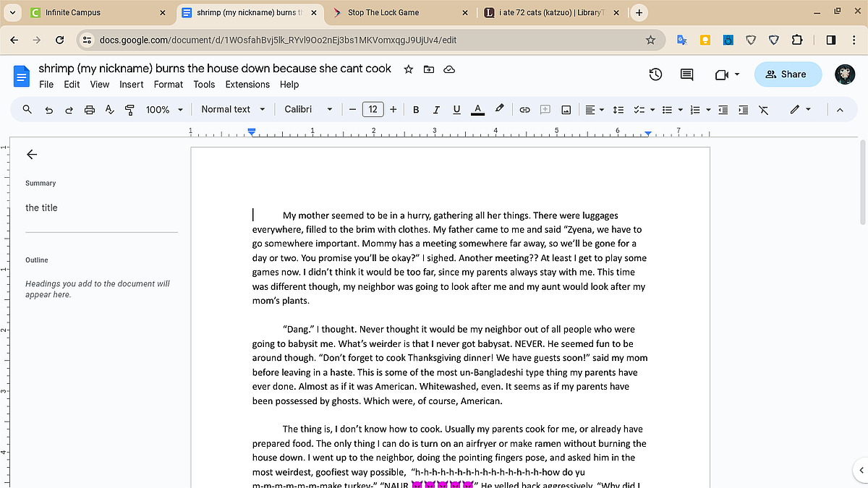868x488 pixels.
Task: Click the font size 12 field
Action: click(x=373, y=109)
